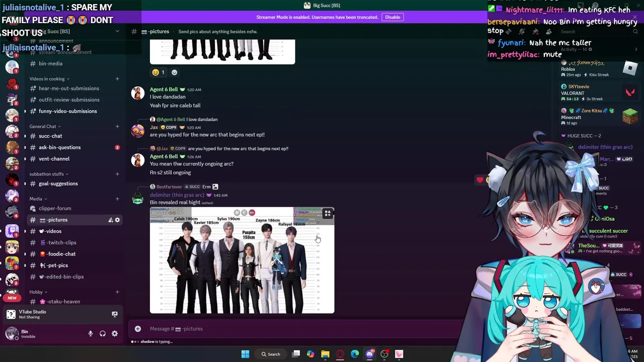Add channel to Media category
Screen dimensions: 644x362
point(117,199)
